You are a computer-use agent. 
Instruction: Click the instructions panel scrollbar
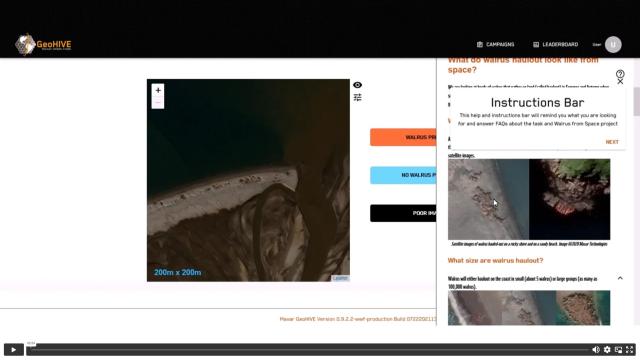pos(636,102)
